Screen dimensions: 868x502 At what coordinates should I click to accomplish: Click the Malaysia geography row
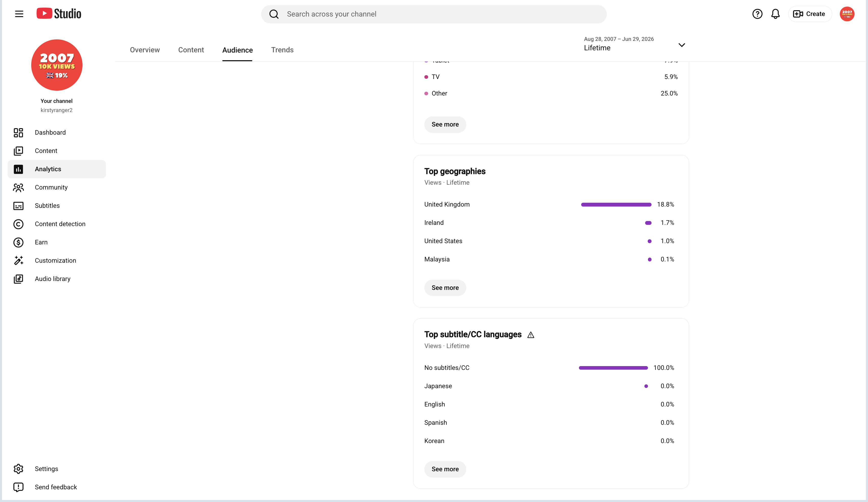(x=549, y=259)
